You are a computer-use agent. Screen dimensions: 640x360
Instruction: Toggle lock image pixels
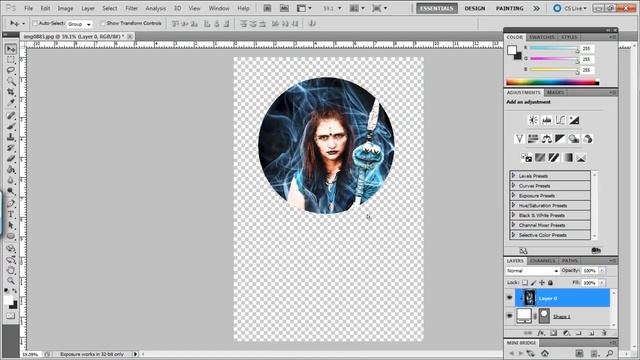[x=533, y=282]
